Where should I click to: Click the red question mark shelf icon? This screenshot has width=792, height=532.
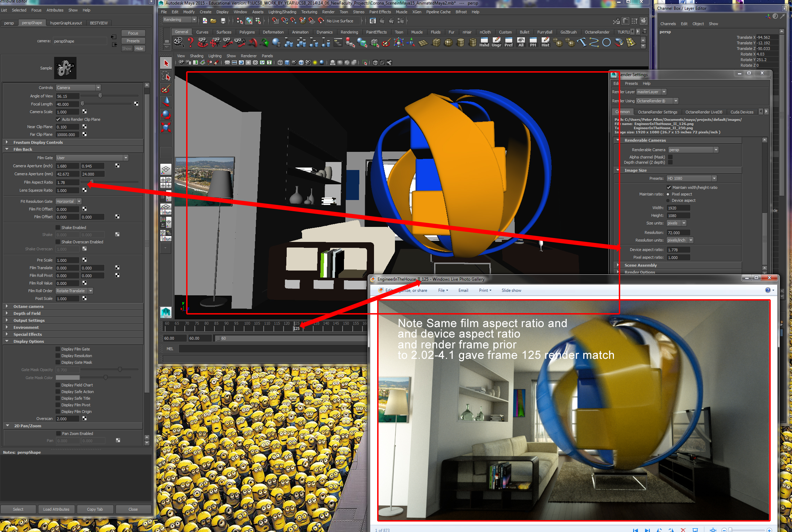pos(190,42)
